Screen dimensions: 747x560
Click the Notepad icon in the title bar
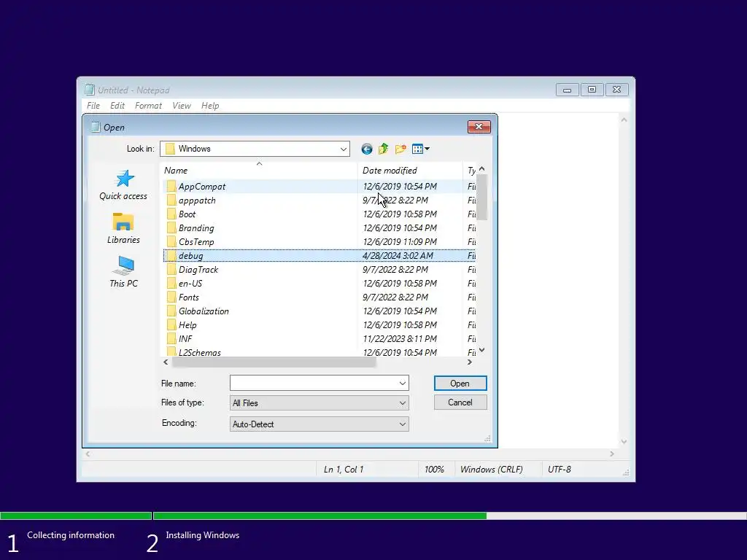pyautogui.click(x=89, y=90)
